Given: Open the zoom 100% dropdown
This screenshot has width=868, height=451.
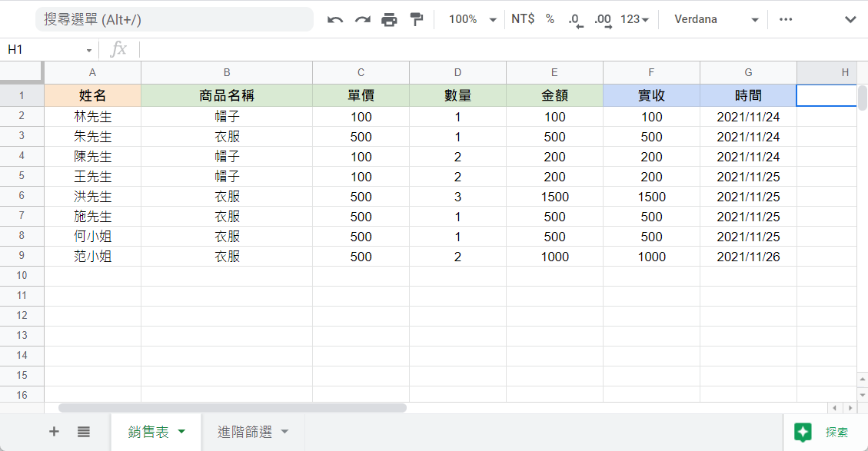Looking at the screenshot, I should (x=472, y=19).
